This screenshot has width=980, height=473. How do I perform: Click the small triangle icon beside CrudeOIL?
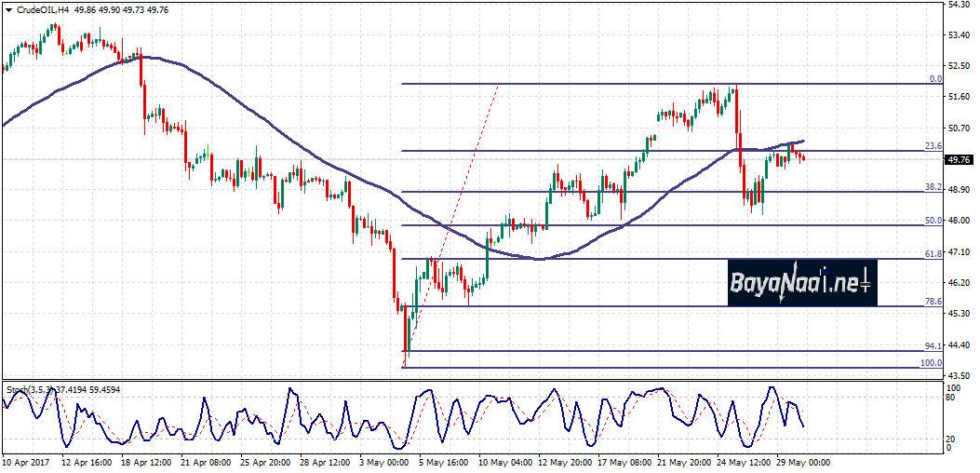[x=8, y=9]
